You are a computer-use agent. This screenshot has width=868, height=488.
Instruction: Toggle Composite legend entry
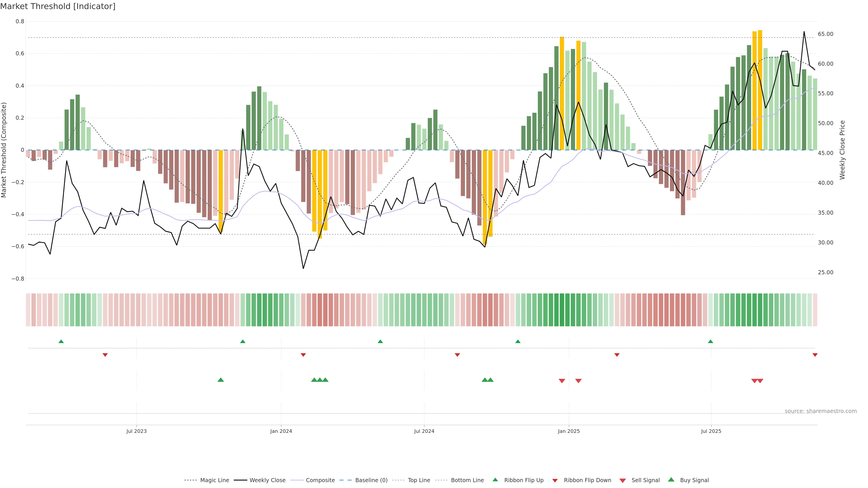point(320,480)
